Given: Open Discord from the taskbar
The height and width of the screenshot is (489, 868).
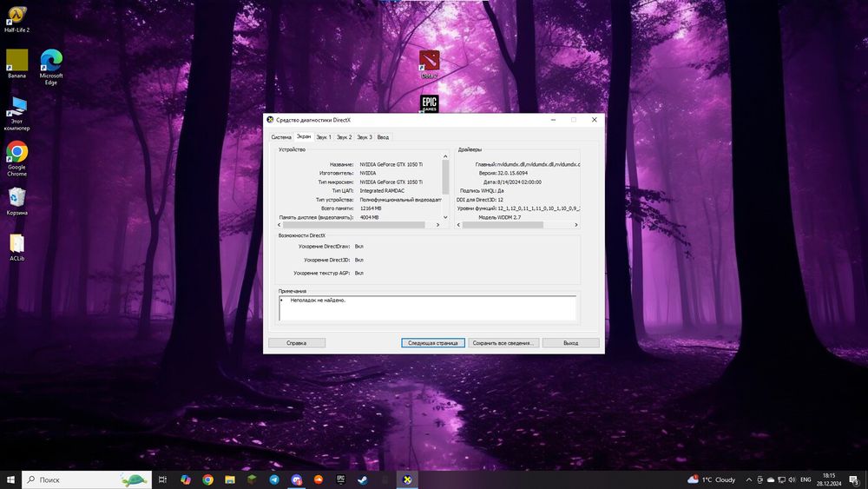Looking at the screenshot, I should click(296, 479).
